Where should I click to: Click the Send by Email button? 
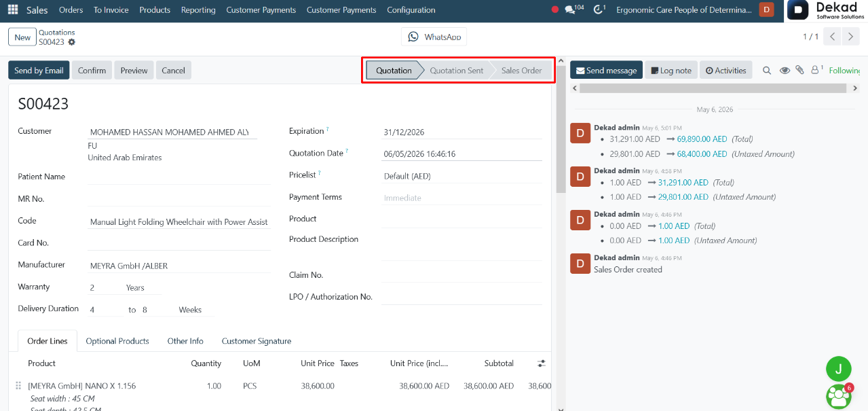pos(39,70)
